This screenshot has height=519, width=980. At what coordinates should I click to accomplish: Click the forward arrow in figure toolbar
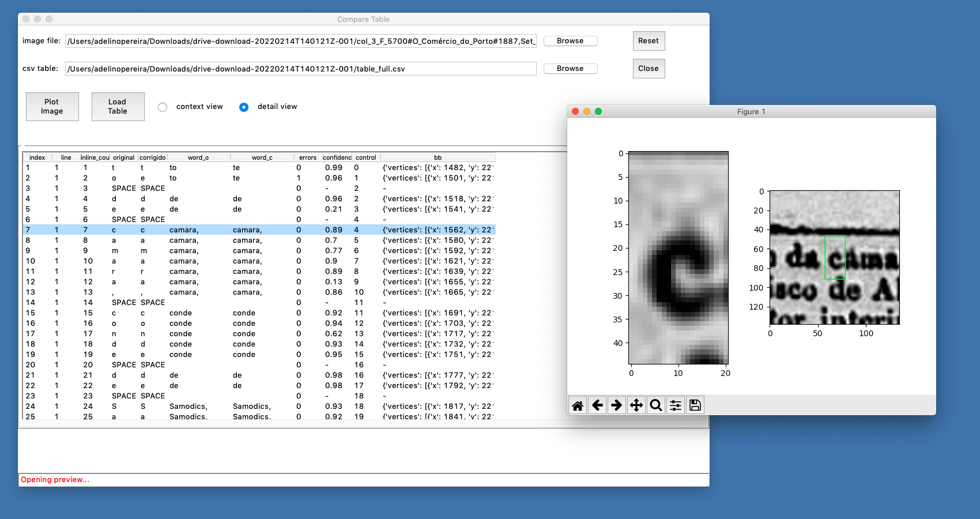point(617,405)
